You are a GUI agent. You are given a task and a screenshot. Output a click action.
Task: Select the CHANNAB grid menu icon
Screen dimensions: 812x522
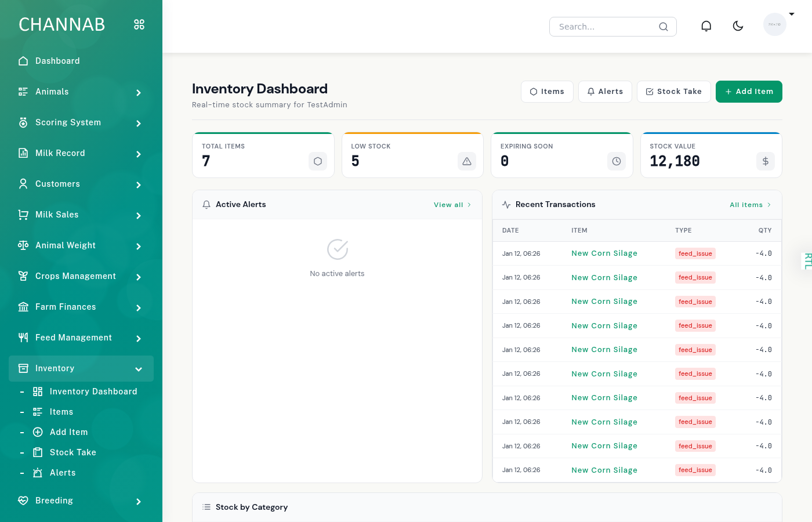[139, 24]
